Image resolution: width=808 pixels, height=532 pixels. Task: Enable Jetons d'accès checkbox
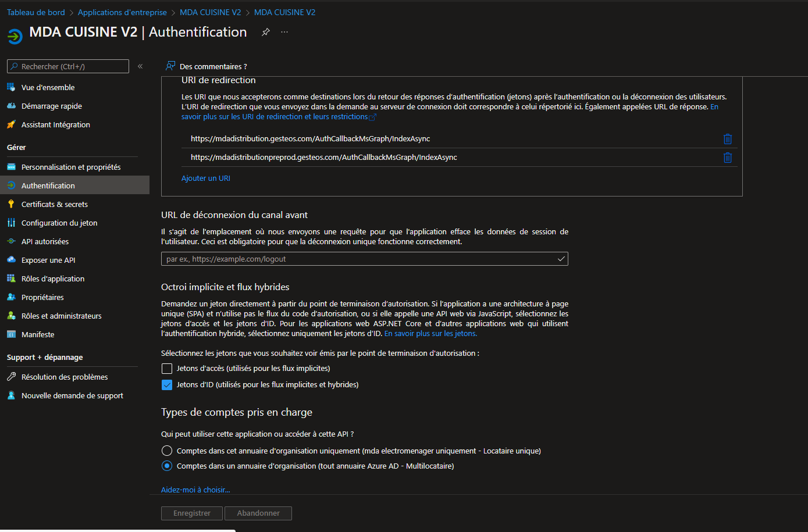tap(167, 369)
